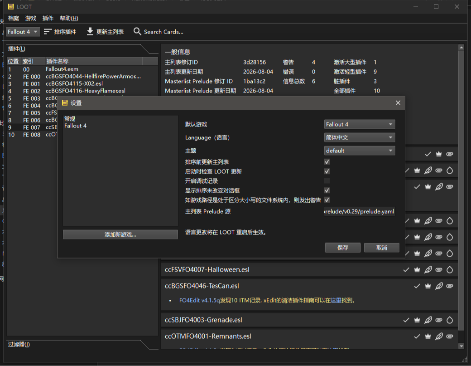Enable the unchecked 开启调试记录 checkbox

327,181
